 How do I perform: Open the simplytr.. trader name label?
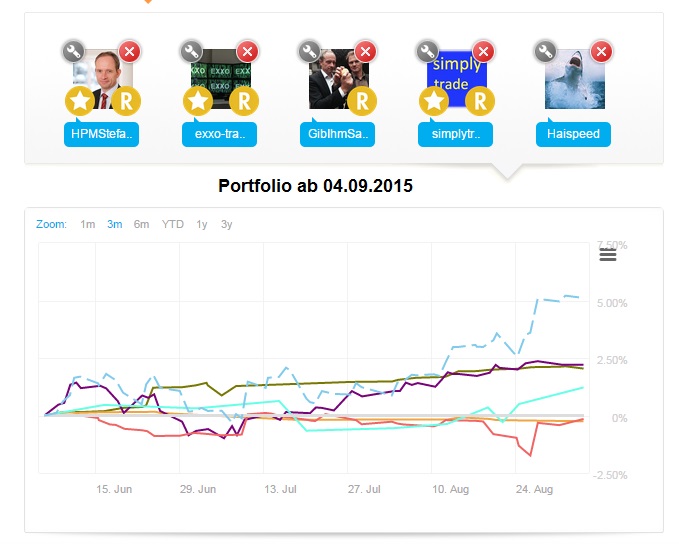456,134
